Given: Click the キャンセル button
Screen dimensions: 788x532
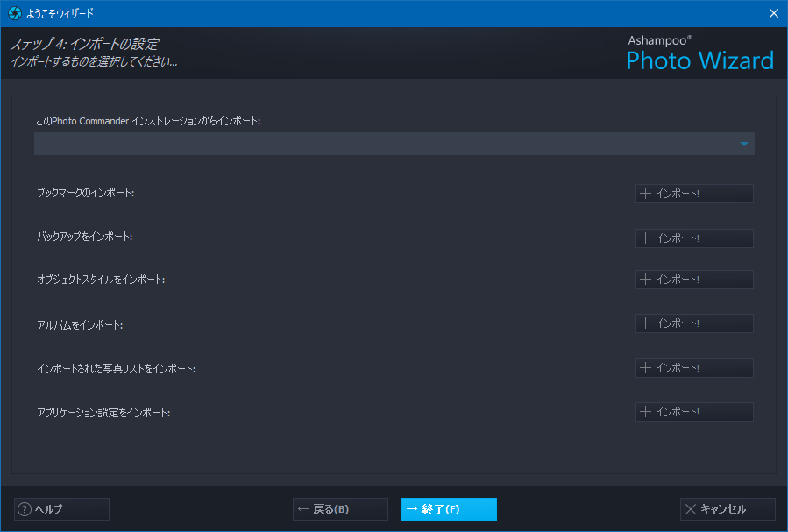Looking at the screenshot, I should [x=728, y=509].
